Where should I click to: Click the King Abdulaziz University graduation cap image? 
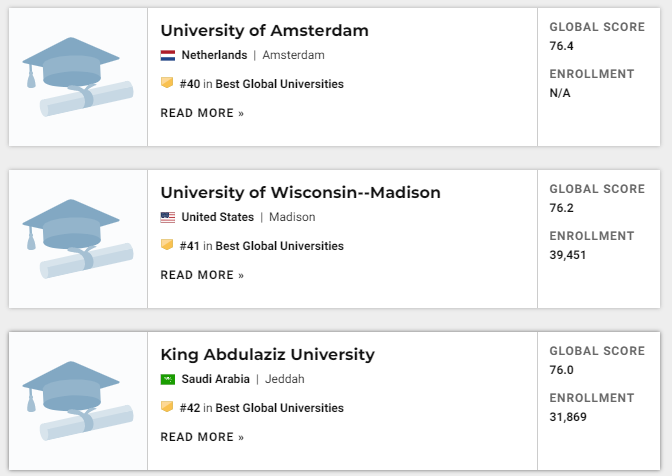coord(78,401)
